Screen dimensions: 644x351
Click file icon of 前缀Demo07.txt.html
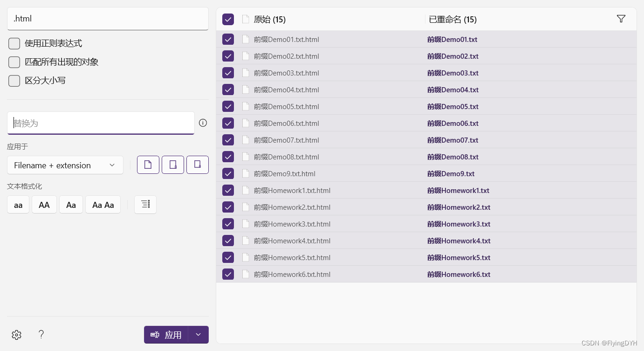click(x=246, y=140)
